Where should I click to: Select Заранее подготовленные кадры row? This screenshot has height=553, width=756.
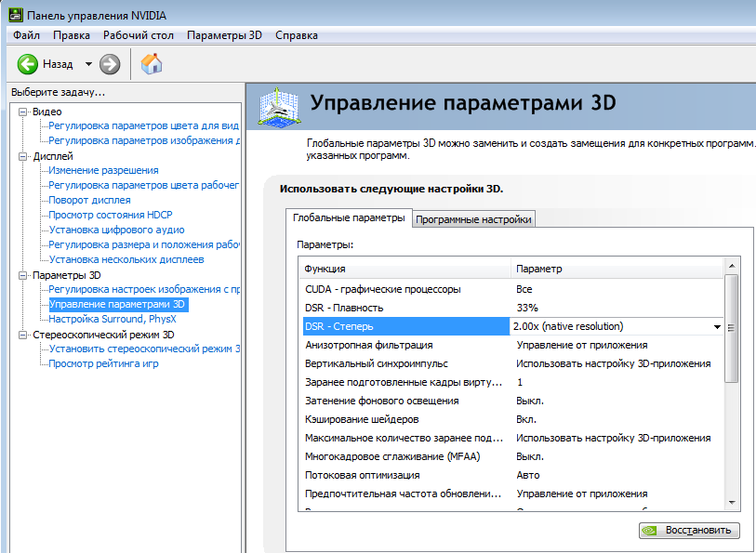[512, 383]
